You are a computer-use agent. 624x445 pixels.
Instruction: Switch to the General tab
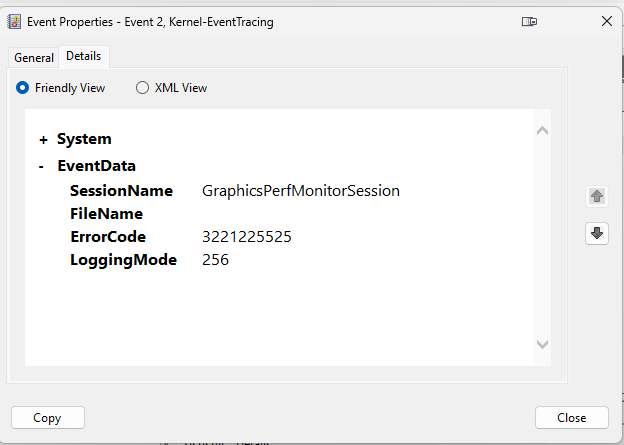point(34,58)
